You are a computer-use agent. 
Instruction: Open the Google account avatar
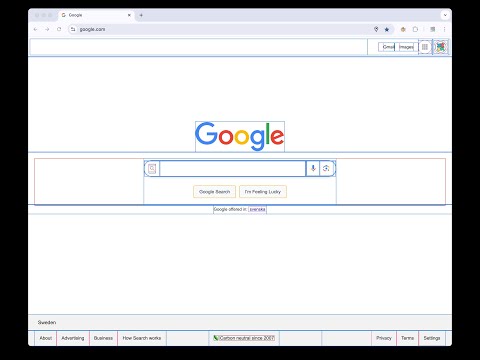click(441, 47)
